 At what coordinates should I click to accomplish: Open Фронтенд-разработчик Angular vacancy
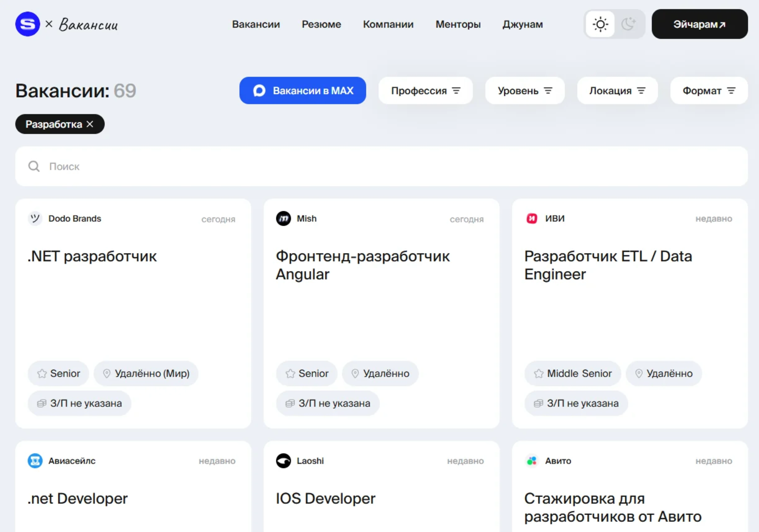(x=363, y=265)
